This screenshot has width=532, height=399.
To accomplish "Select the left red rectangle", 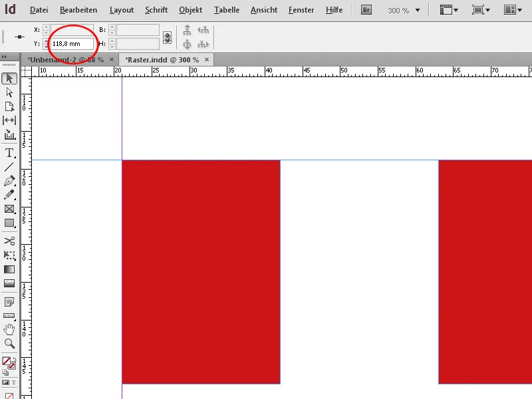I will pyautogui.click(x=201, y=272).
